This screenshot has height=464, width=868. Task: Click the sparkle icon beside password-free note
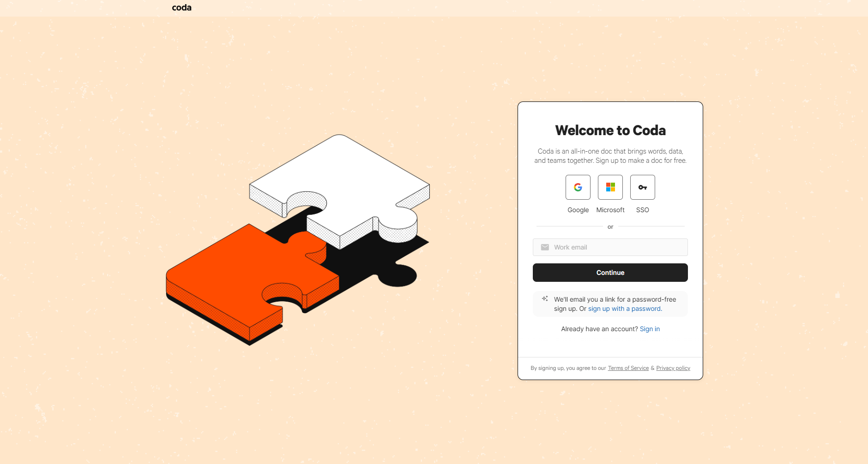pos(545,299)
